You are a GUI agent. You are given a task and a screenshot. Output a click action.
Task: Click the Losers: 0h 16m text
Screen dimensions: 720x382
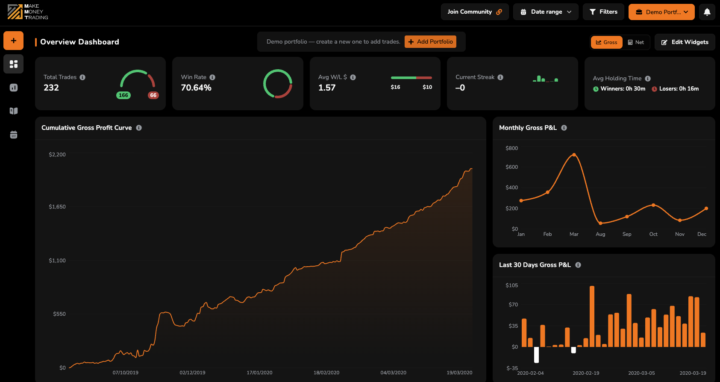679,89
